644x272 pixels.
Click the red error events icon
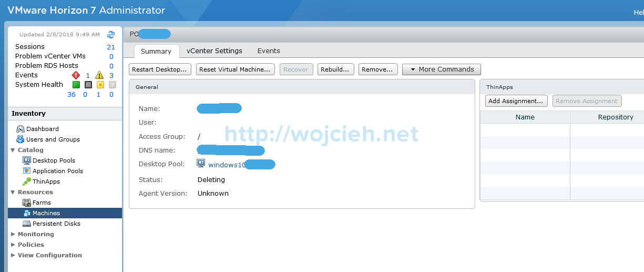(76, 75)
